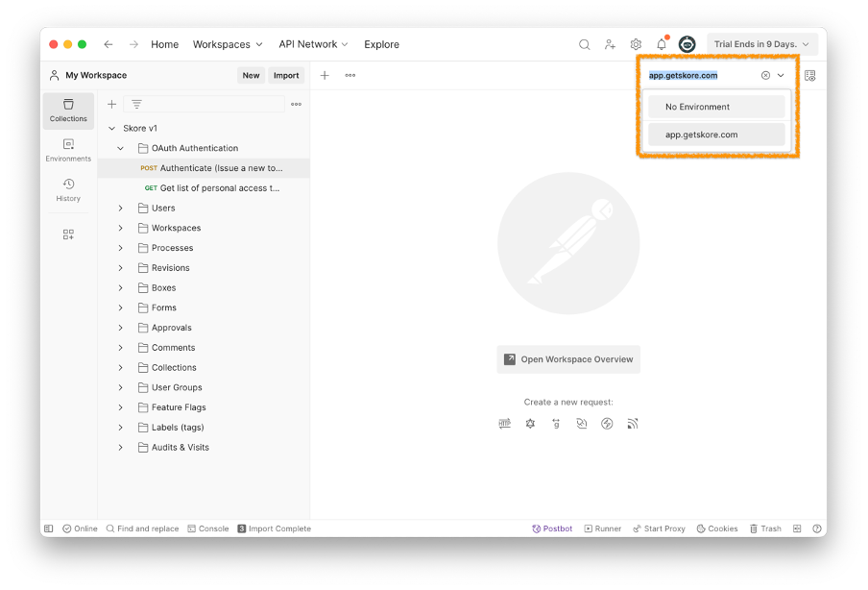Open the Trash
This screenshot has width=868, height=590.
[765, 529]
